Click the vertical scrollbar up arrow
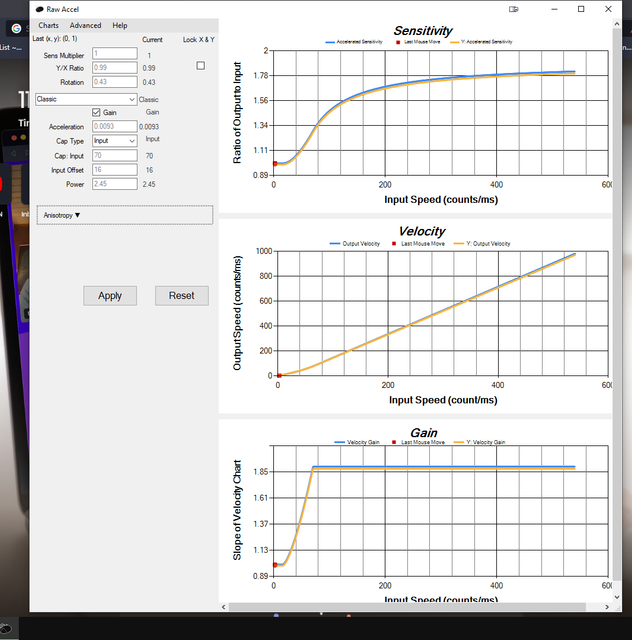The width and height of the screenshot is (632, 640). 616,24
